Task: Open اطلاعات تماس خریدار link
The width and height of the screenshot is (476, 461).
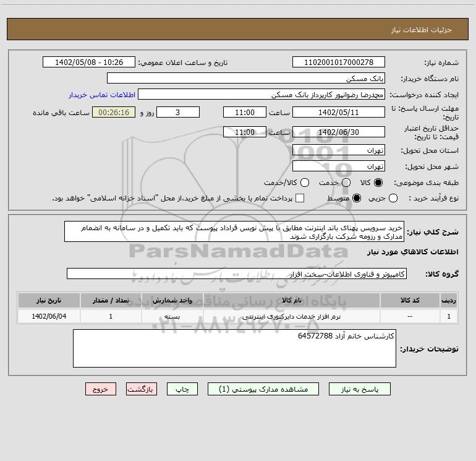Action: click(x=102, y=95)
